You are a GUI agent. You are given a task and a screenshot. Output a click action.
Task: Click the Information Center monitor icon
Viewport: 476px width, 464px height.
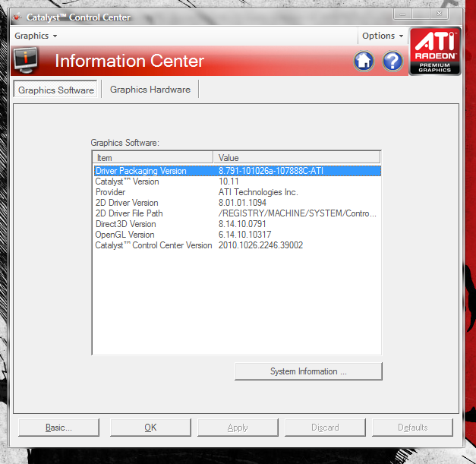pos(26,61)
